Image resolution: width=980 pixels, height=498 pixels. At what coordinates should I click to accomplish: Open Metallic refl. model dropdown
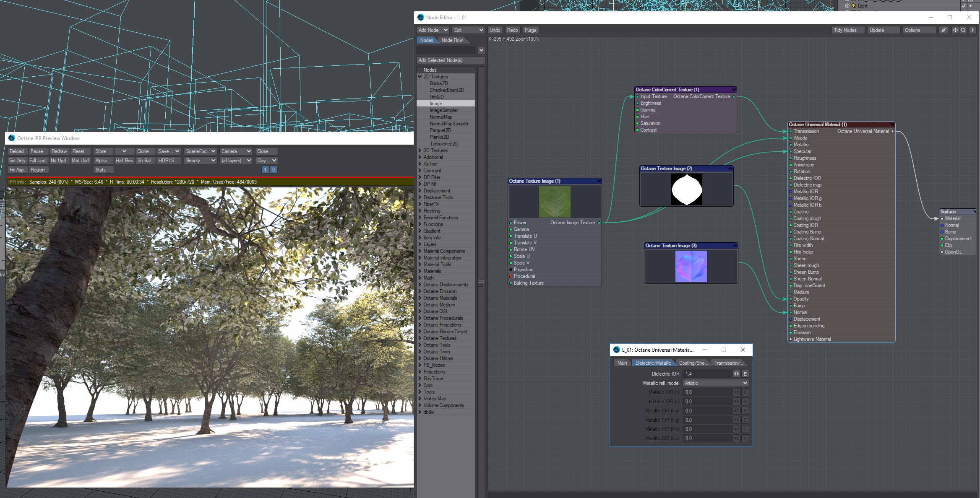click(716, 383)
